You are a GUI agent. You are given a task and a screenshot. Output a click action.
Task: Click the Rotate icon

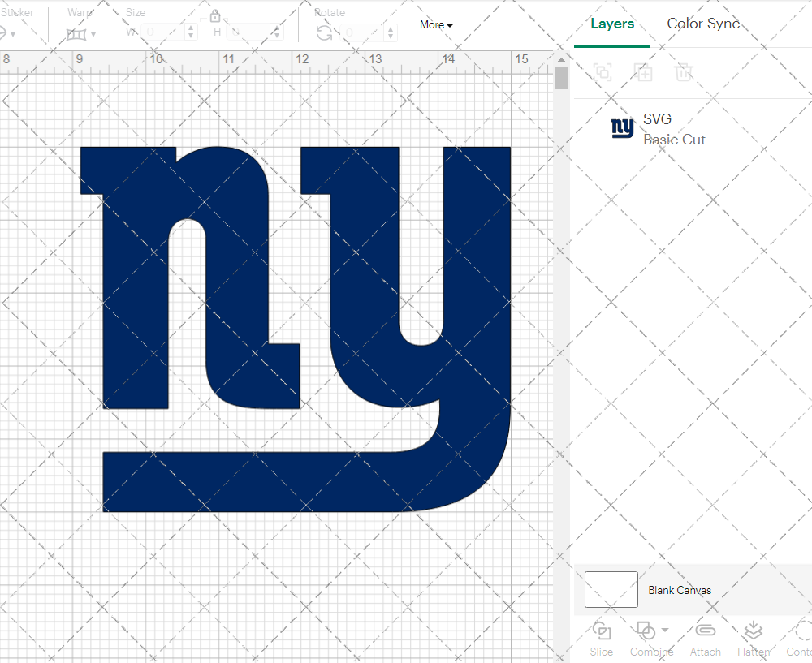pyautogui.click(x=325, y=33)
